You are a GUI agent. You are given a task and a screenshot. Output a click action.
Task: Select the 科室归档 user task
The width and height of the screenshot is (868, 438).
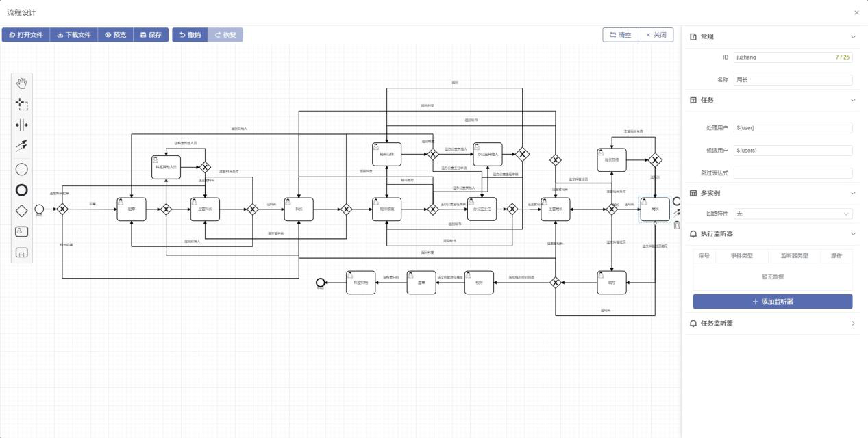(361, 283)
